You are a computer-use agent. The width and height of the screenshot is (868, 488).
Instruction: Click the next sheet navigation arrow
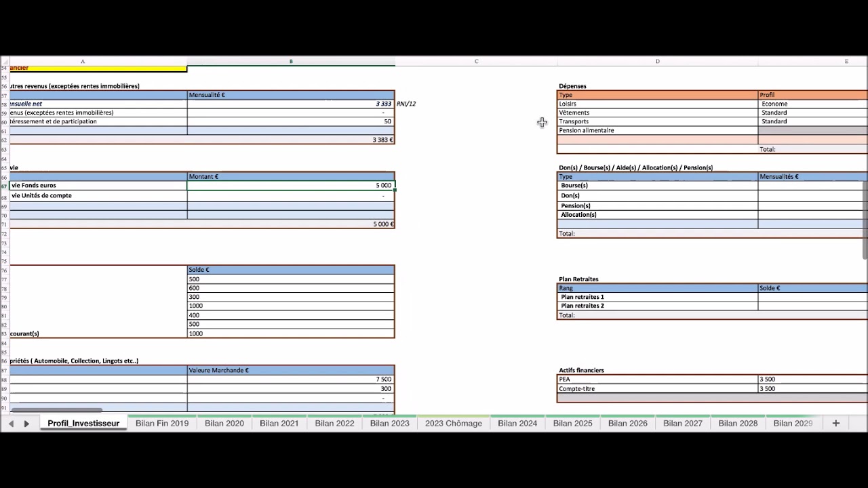coord(26,424)
